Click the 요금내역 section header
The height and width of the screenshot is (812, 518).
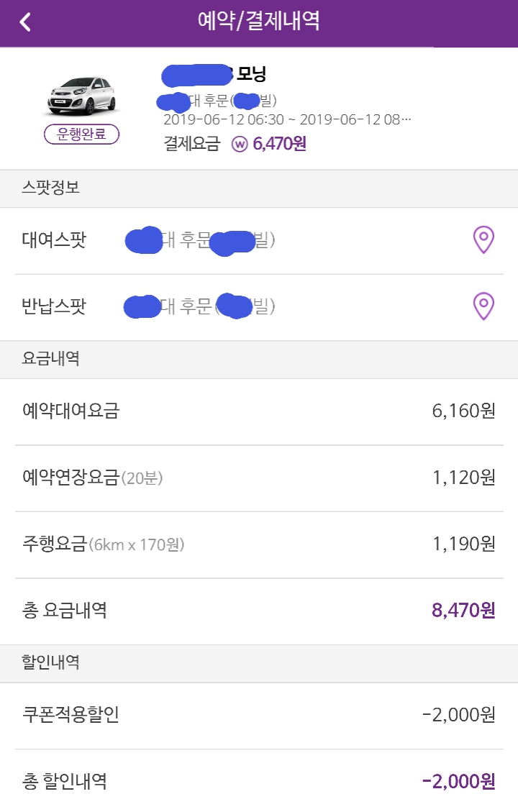coord(50,359)
